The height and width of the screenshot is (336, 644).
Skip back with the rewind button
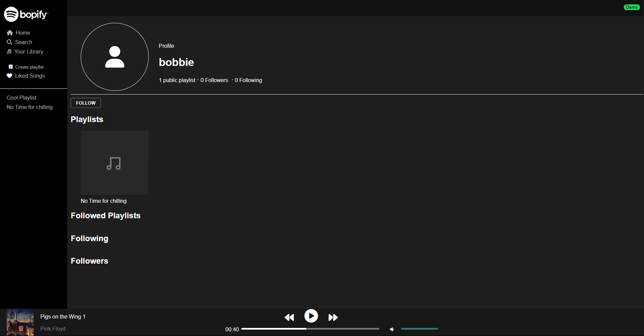pos(289,317)
